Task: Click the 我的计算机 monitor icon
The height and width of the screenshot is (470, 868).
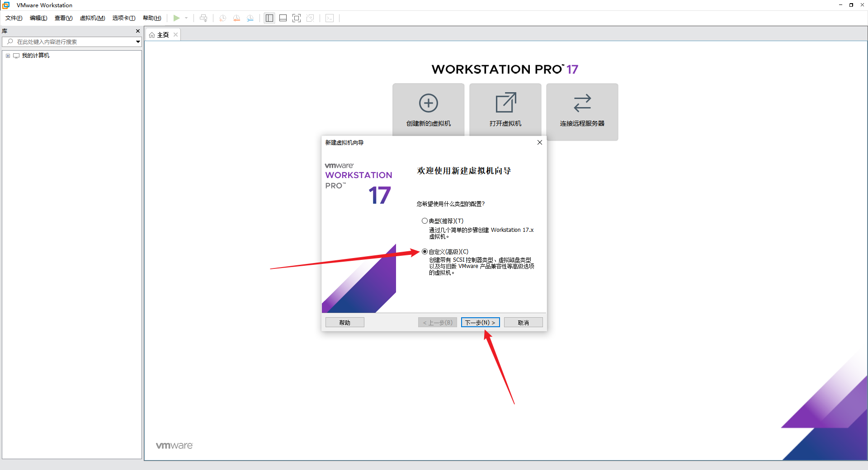Action: [16, 56]
